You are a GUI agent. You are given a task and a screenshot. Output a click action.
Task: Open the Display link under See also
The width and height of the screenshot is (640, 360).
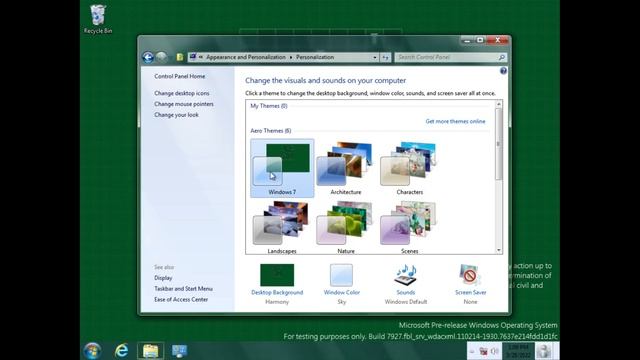click(x=163, y=278)
